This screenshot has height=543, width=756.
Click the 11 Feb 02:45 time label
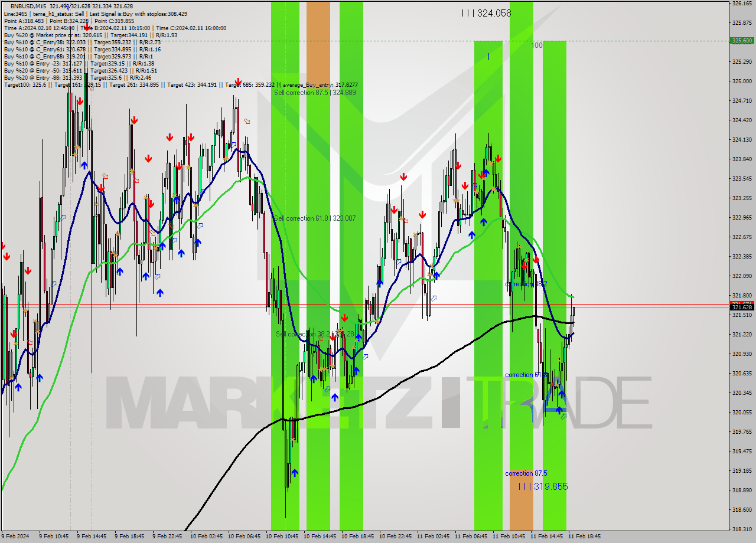coord(433,537)
